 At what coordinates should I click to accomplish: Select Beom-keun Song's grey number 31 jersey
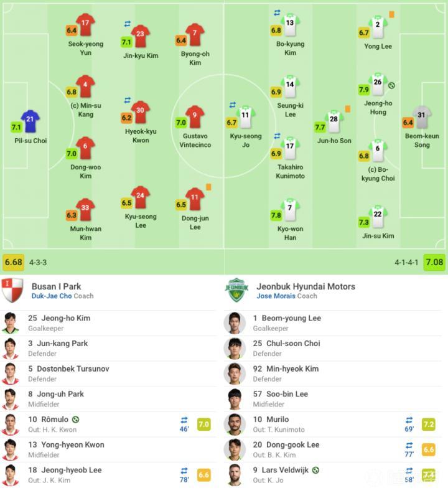click(x=422, y=116)
